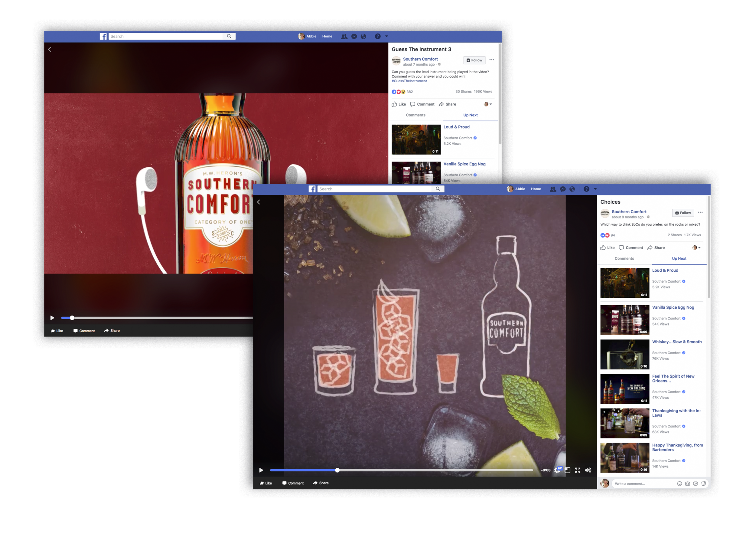Open Whiskey...Slow & Smooth video thumbnail

[625, 355]
